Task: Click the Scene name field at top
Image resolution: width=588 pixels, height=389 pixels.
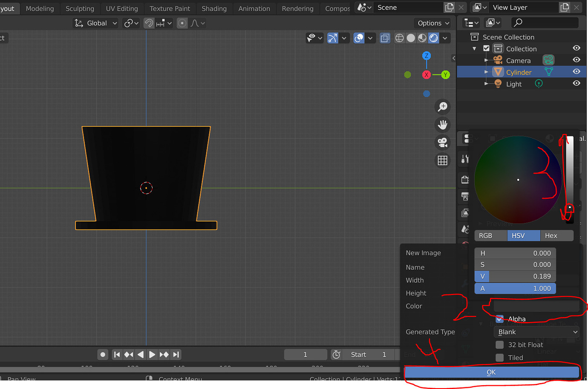Action: (408, 7)
